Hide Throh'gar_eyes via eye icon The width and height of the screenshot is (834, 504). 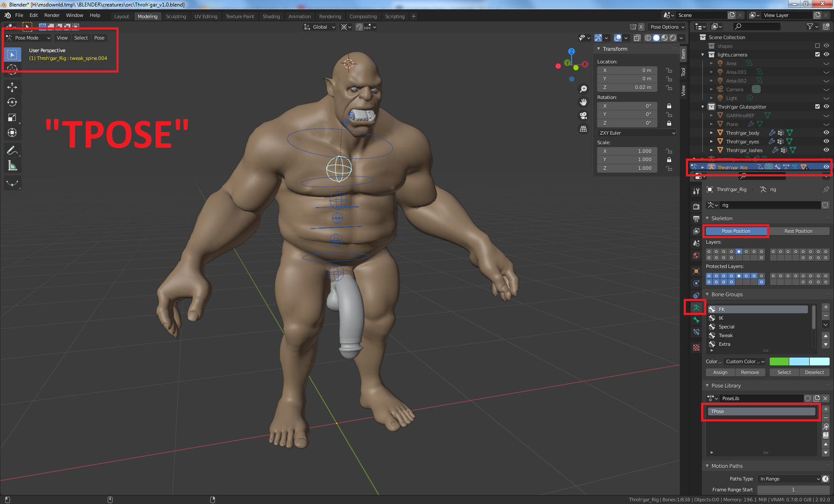[826, 141]
